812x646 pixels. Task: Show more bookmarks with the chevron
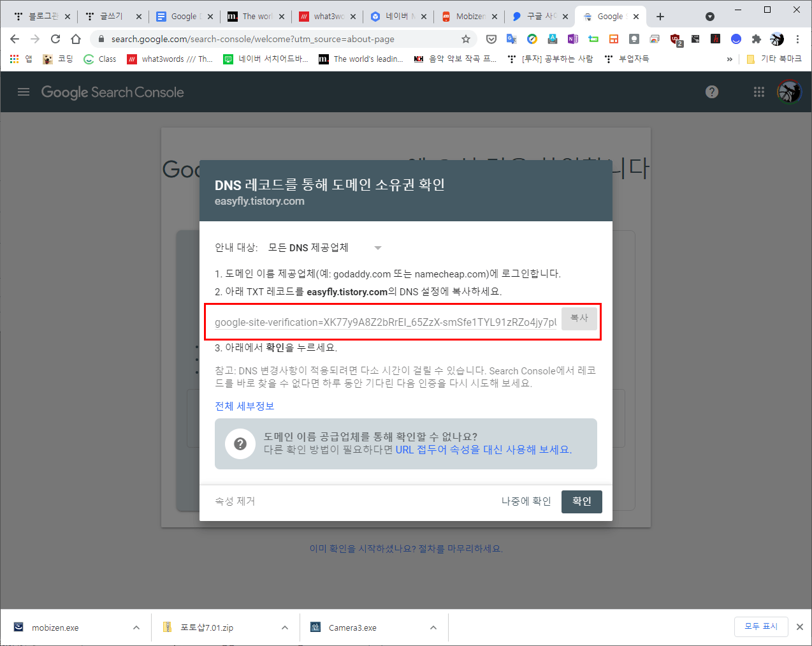730,59
